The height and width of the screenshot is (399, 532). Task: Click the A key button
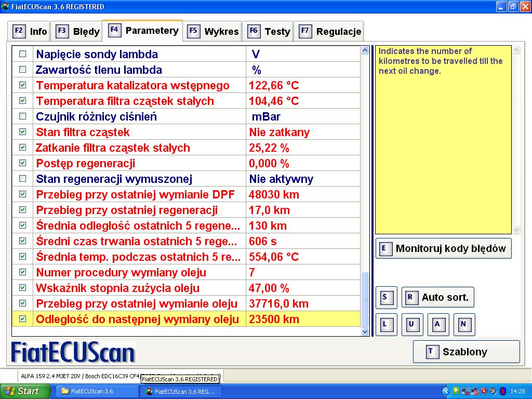click(x=438, y=324)
